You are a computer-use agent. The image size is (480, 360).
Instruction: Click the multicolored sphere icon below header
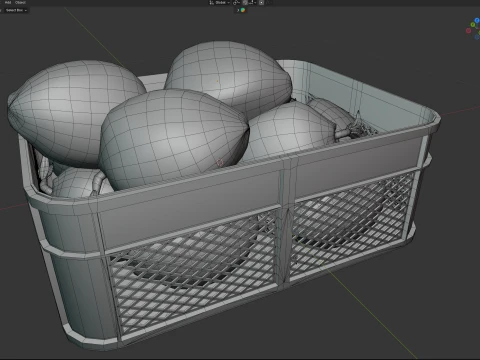(x=243, y=10)
